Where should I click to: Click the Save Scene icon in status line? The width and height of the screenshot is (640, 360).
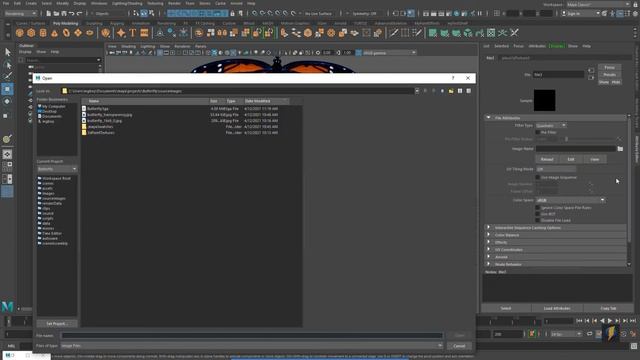point(64,13)
